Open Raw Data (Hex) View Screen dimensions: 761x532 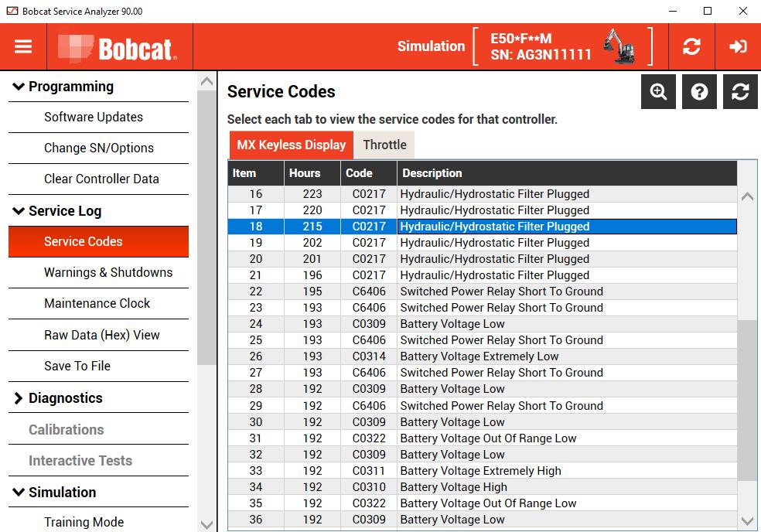98,335
